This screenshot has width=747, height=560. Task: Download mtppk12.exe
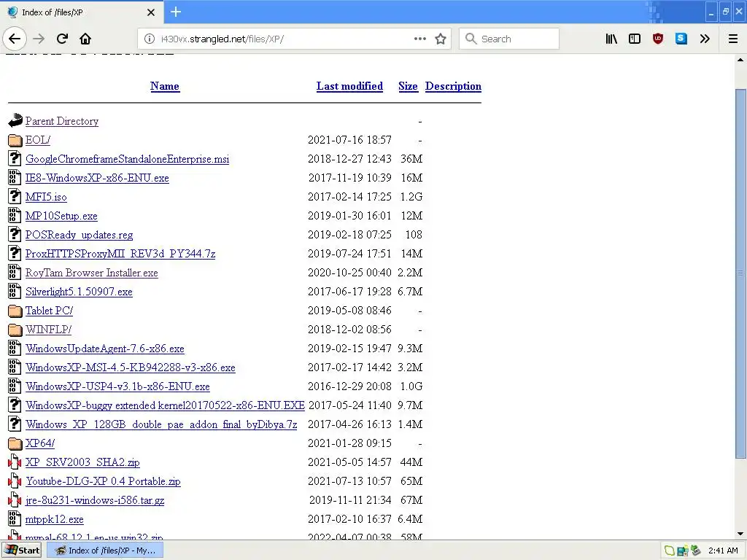click(x=54, y=519)
